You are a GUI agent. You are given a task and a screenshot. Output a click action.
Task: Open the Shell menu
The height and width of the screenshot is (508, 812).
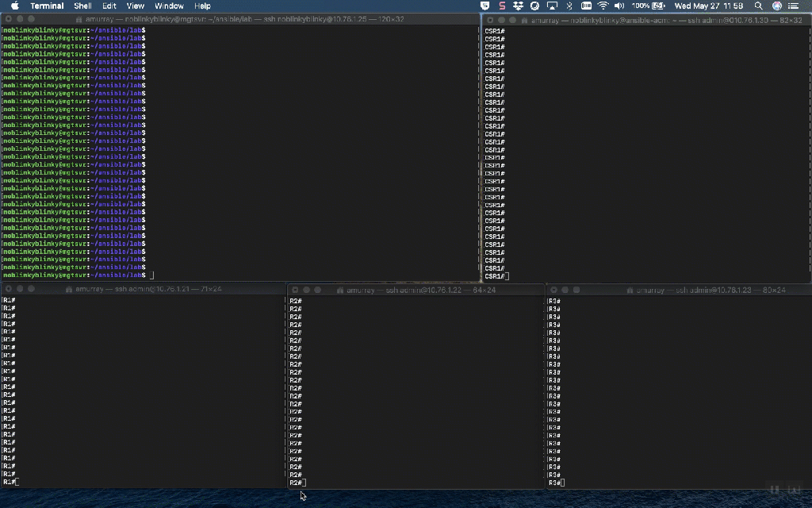coord(82,6)
